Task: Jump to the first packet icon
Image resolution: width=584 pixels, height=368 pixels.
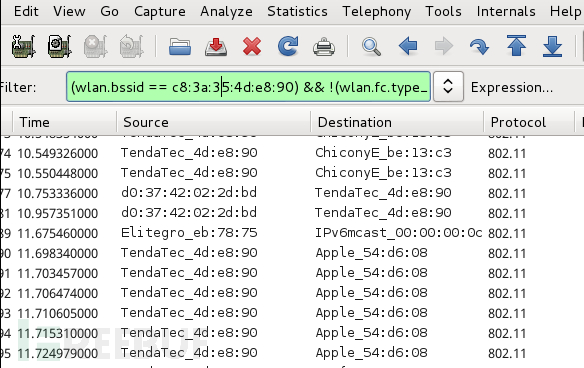Action: (516, 46)
